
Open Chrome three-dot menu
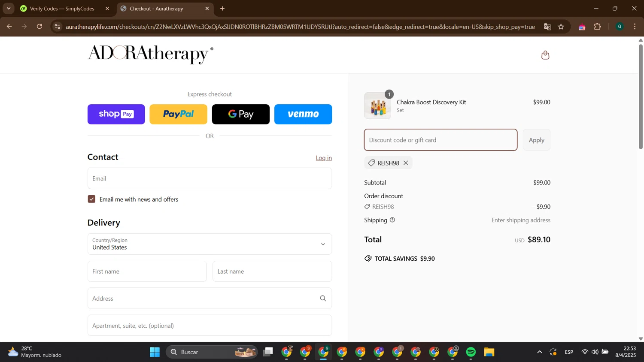(635, 27)
